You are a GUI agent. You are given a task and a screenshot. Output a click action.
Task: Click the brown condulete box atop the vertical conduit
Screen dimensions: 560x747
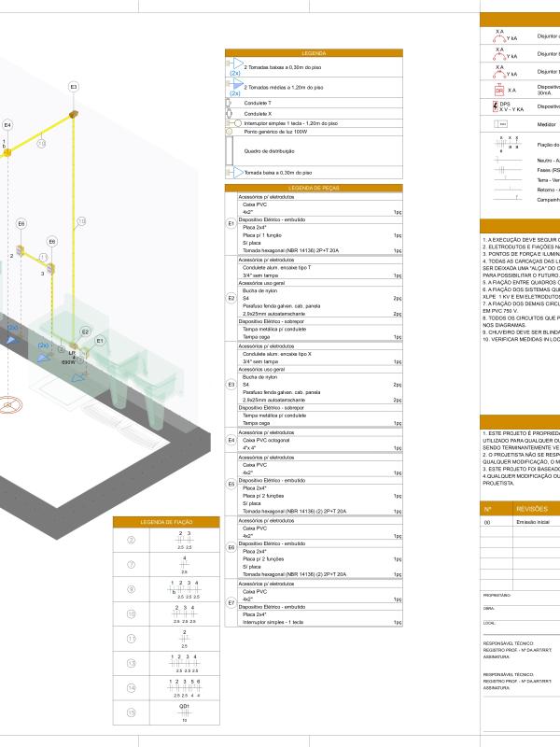click(74, 114)
